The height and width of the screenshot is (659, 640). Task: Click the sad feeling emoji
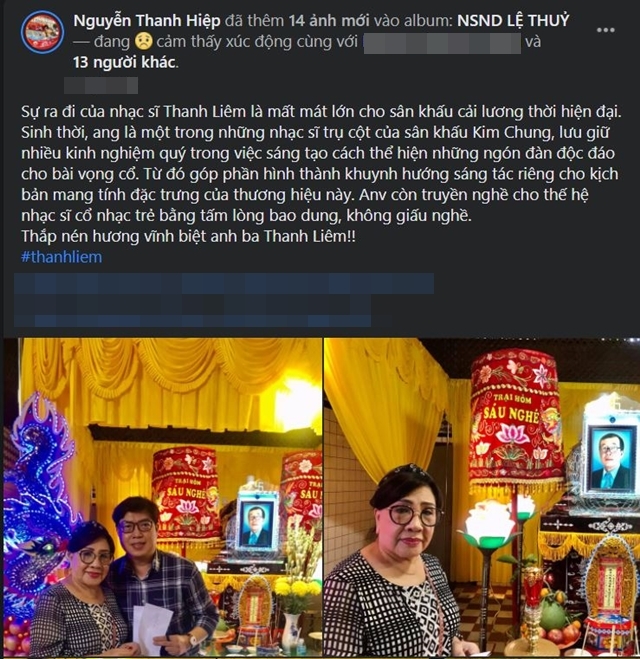(144, 42)
